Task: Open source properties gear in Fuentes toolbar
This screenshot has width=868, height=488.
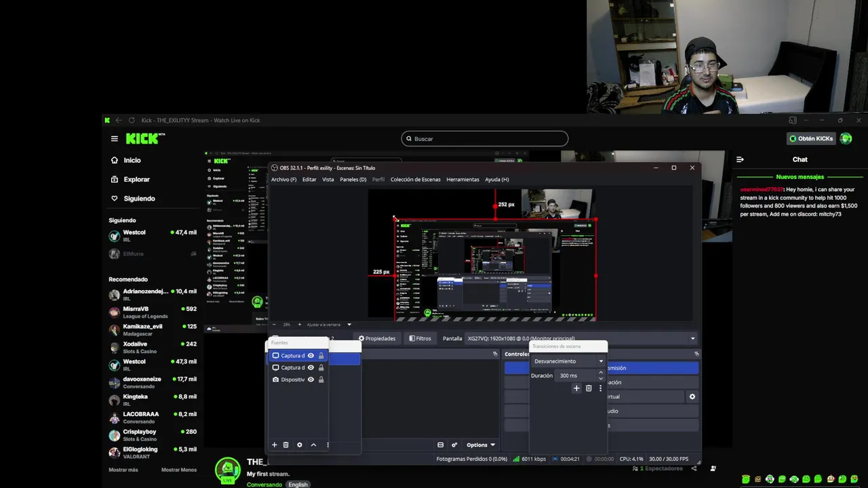Action: click(300, 445)
